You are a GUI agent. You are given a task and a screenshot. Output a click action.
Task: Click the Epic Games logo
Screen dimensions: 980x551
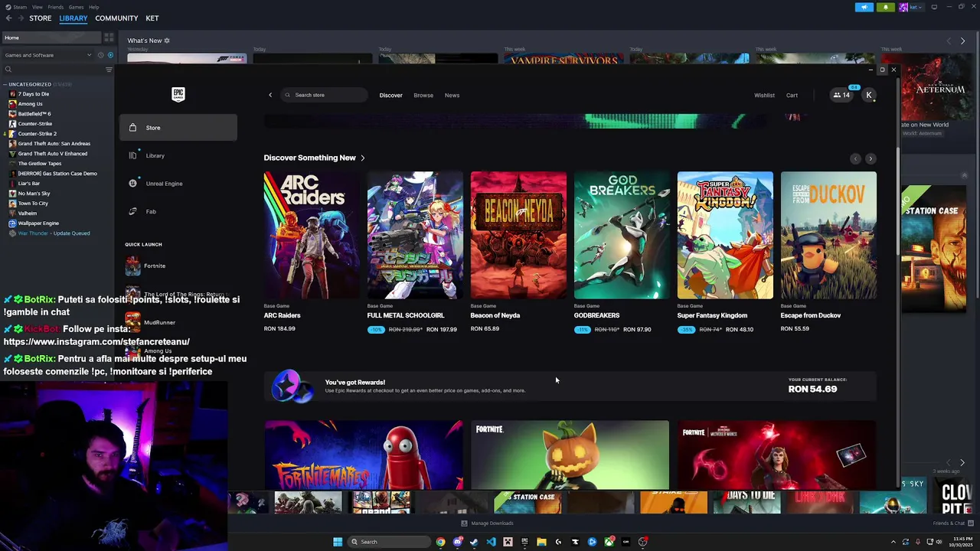[178, 94]
